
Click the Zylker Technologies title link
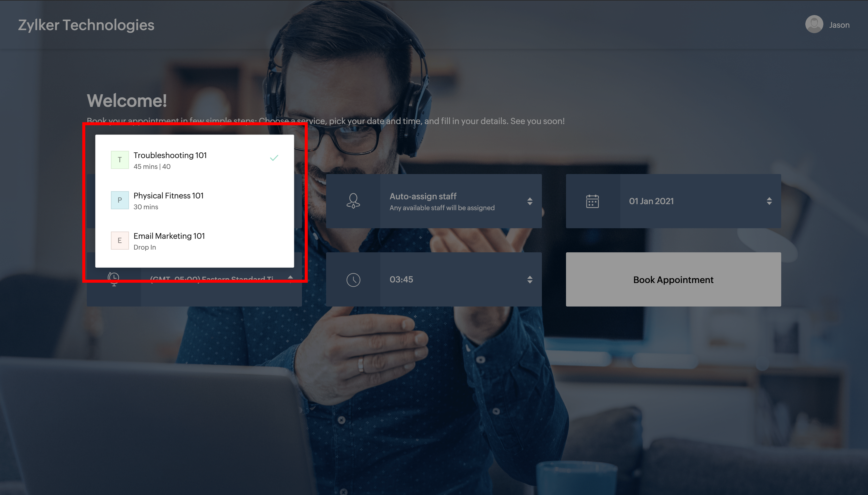[86, 25]
